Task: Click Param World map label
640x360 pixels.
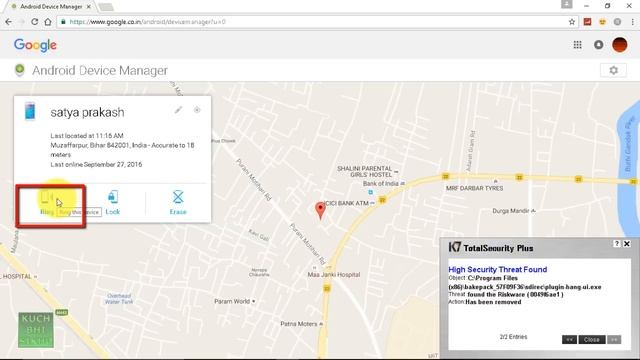Action: (x=232, y=301)
